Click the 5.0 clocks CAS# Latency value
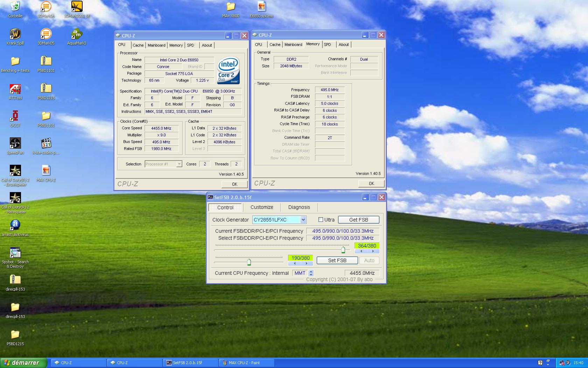This screenshot has width=588, height=368. pyautogui.click(x=330, y=103)
